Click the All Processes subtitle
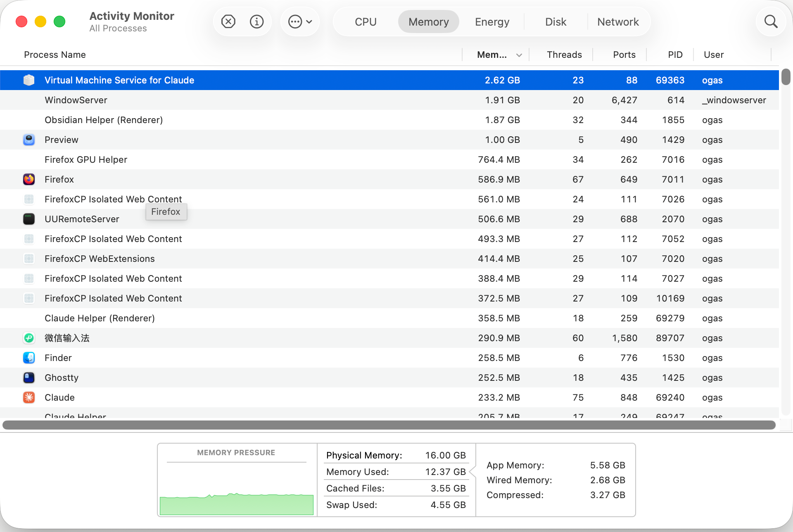Screen dimensions: 793x532 point(118,28)
